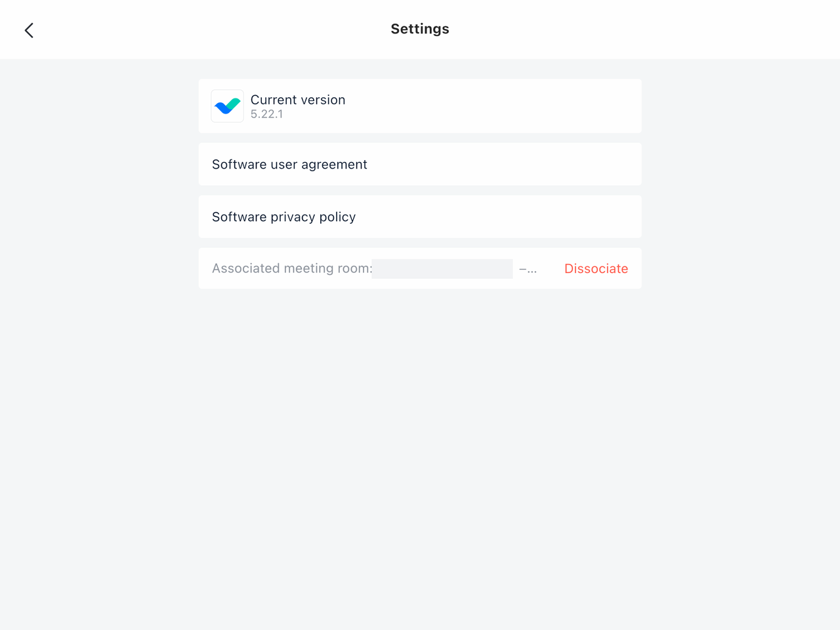Click the version number 5.22.1
Image resolution: width=840 pixels, height=630 pixels.
[x=266, y=114]
